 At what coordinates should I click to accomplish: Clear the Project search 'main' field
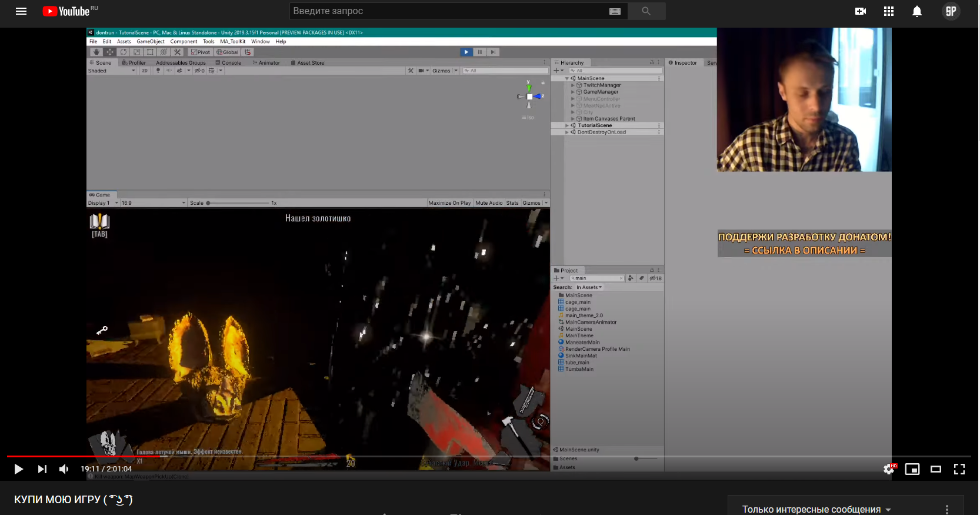[x=621, y=278]
